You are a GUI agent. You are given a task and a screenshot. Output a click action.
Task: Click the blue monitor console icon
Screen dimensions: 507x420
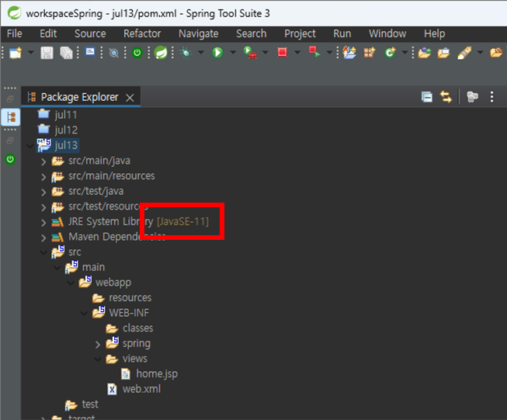point(90,52)
